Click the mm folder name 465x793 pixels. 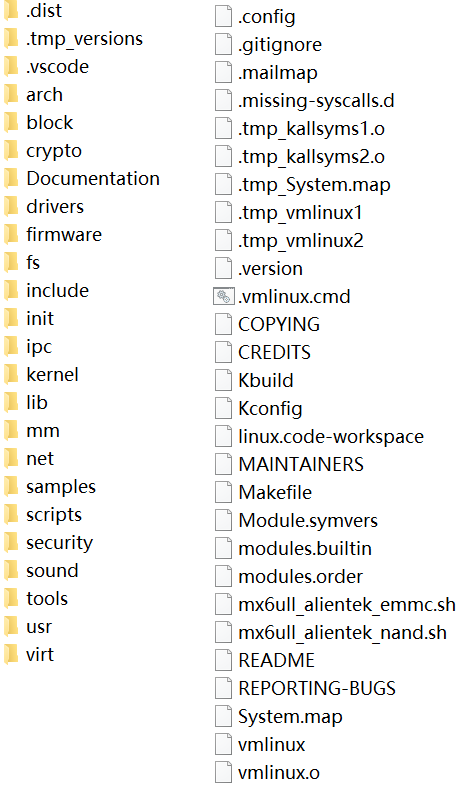pyautogui.click(x=43, y=431)
